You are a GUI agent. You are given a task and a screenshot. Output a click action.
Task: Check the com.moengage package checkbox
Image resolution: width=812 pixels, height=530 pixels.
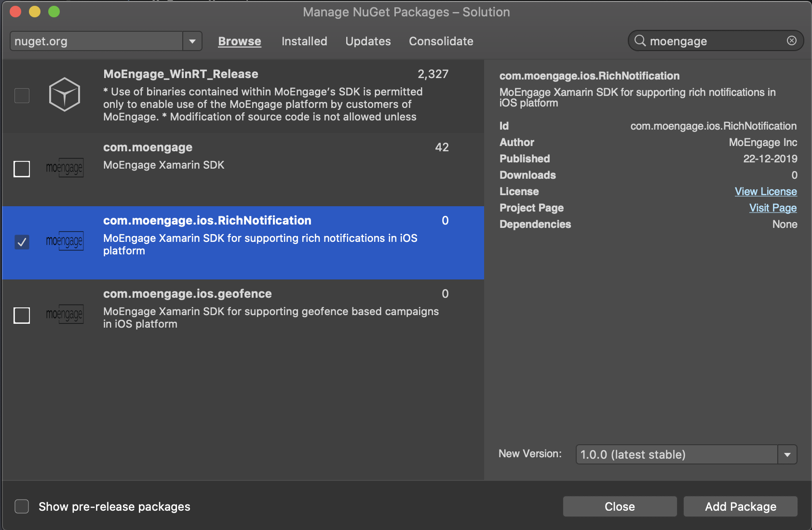click(x=22, y=169)
